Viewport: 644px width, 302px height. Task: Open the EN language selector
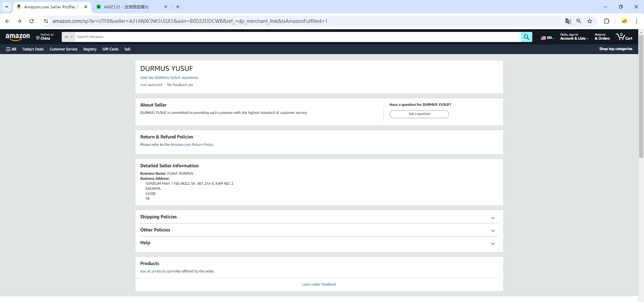point(547,38)
